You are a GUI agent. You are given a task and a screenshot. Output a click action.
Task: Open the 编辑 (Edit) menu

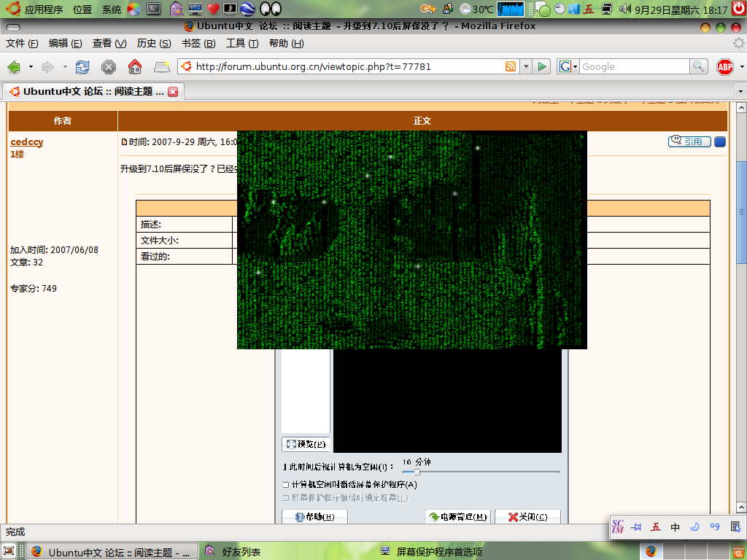(65, 43)
